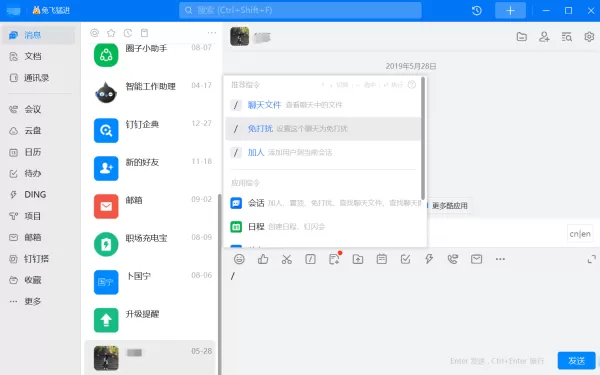Click the plus create button in title bar

(510, 10)
